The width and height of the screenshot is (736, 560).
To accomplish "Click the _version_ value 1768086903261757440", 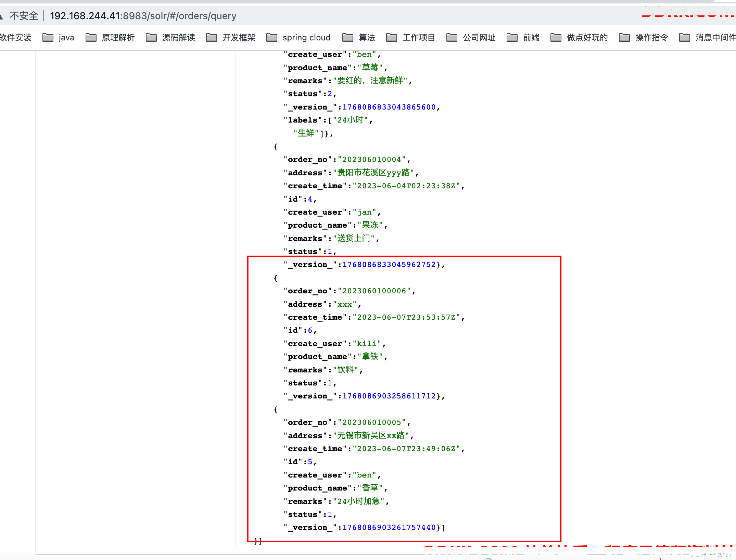I will pyautogui.click(x=389, y=527).
